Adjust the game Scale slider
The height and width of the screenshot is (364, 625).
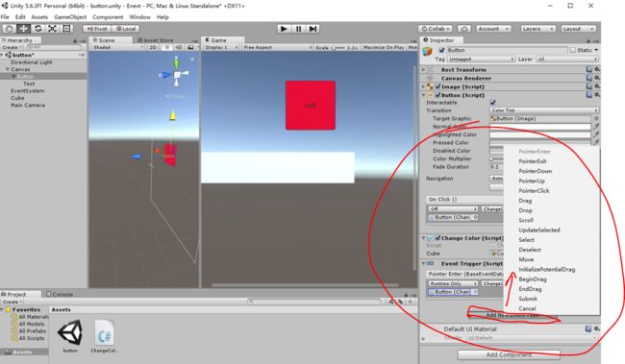tap(338, 47)
